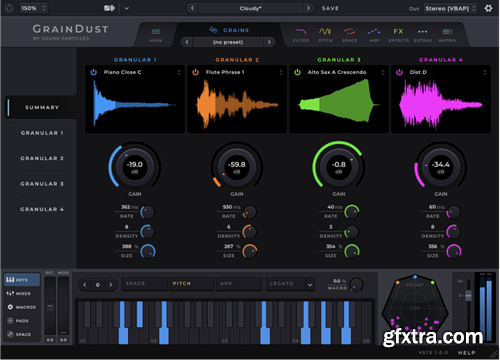Screen dimensions: 500x360
Task: Go to previous global preset
Action: [192, 8]
